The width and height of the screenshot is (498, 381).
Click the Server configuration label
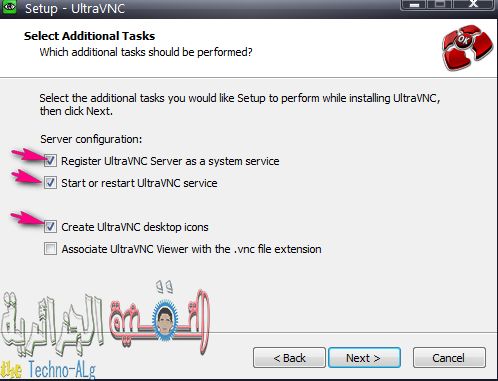91,139
